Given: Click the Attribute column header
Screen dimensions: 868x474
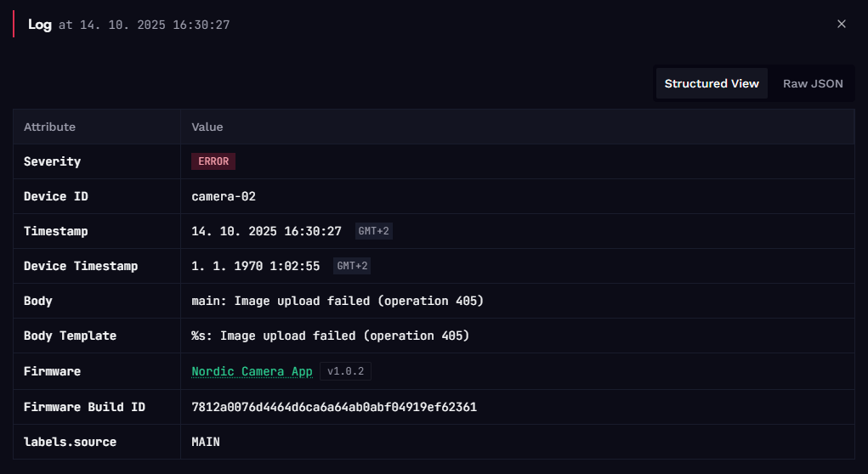Looking at the screenshot, I should pos(49,127).
